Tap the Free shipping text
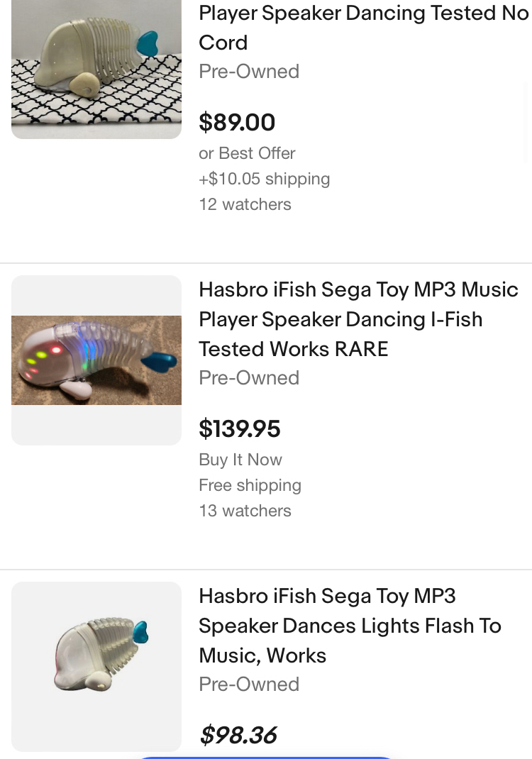This screenshot has height=759, width=532. [x=250, y=485]
